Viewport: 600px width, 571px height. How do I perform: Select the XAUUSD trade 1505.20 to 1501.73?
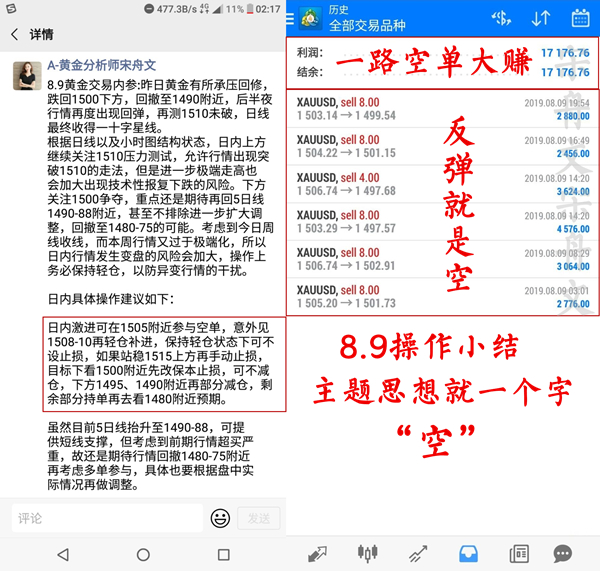tap(443, 297)
